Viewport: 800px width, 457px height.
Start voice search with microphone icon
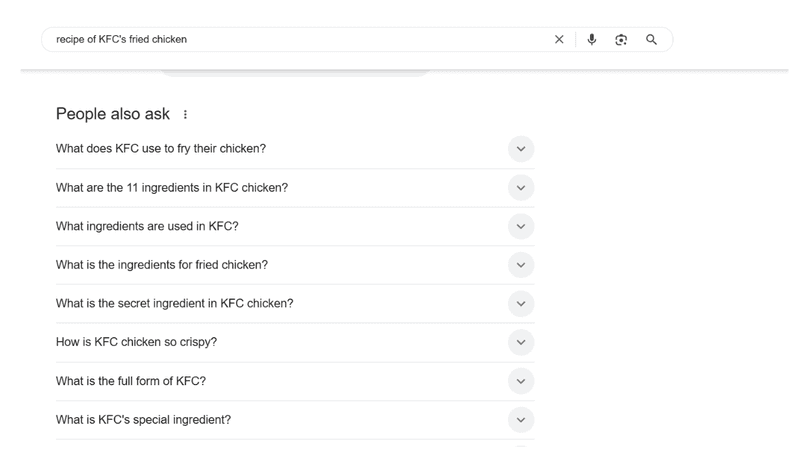point(591,40)
